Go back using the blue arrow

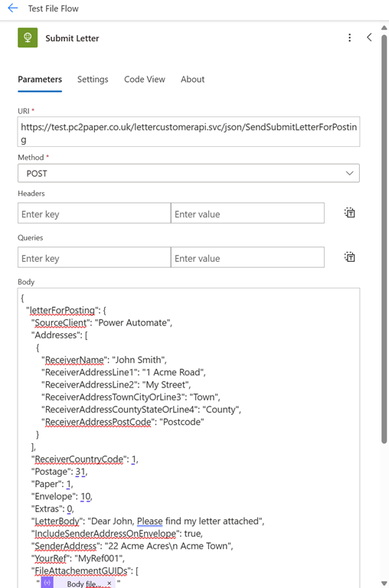13,8
